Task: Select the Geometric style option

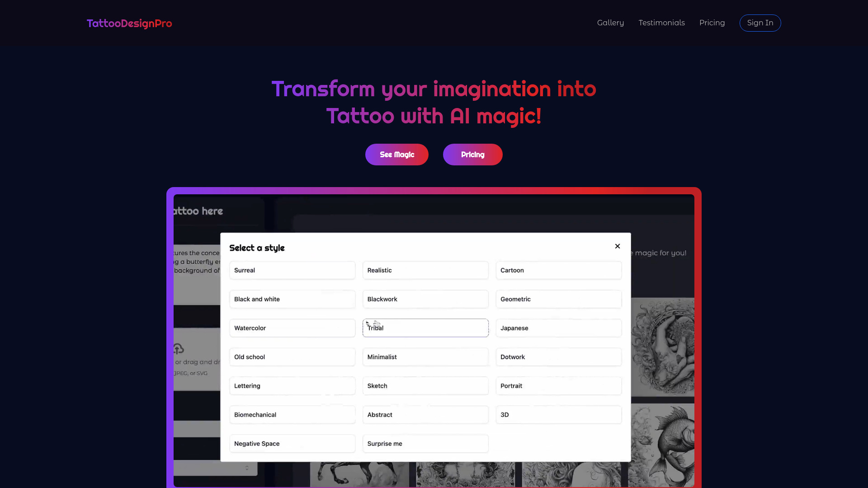Action: [x=559, y=299]
